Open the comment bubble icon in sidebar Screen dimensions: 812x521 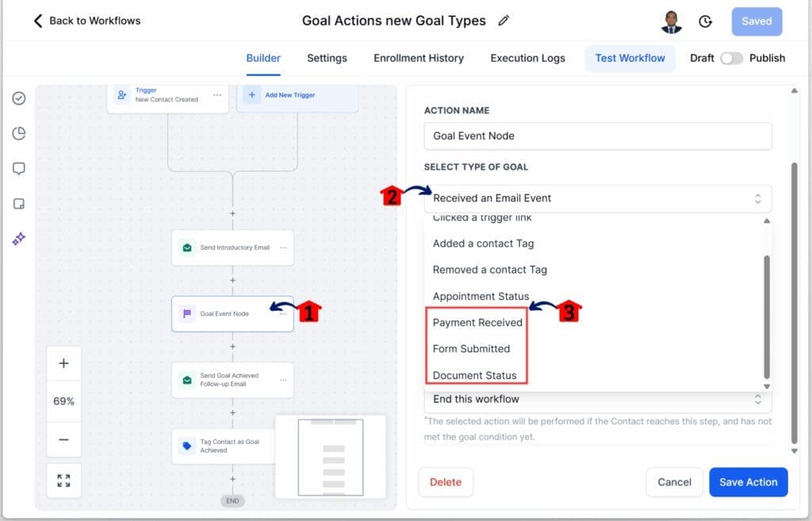click(x=19, y=168)
